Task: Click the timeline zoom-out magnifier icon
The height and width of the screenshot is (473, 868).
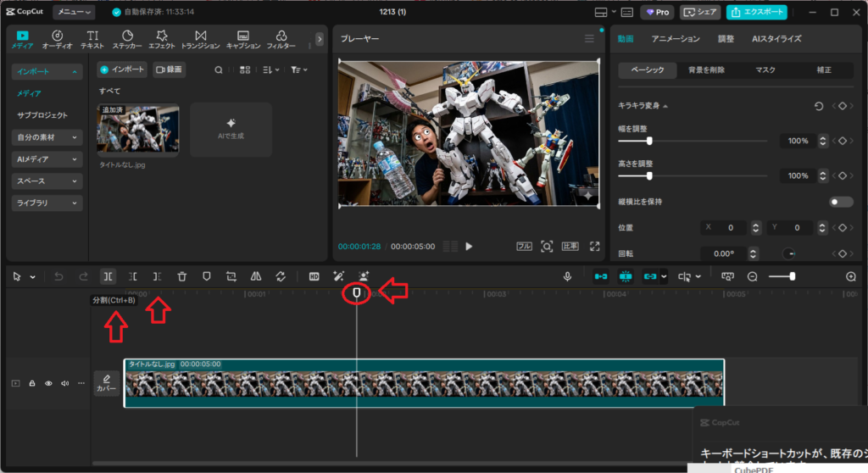Action: pyautogui.click(x=752, y=276)
